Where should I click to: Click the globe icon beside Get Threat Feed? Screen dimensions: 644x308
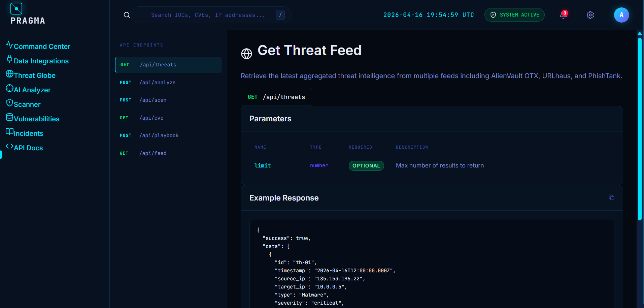pos(246,54)
